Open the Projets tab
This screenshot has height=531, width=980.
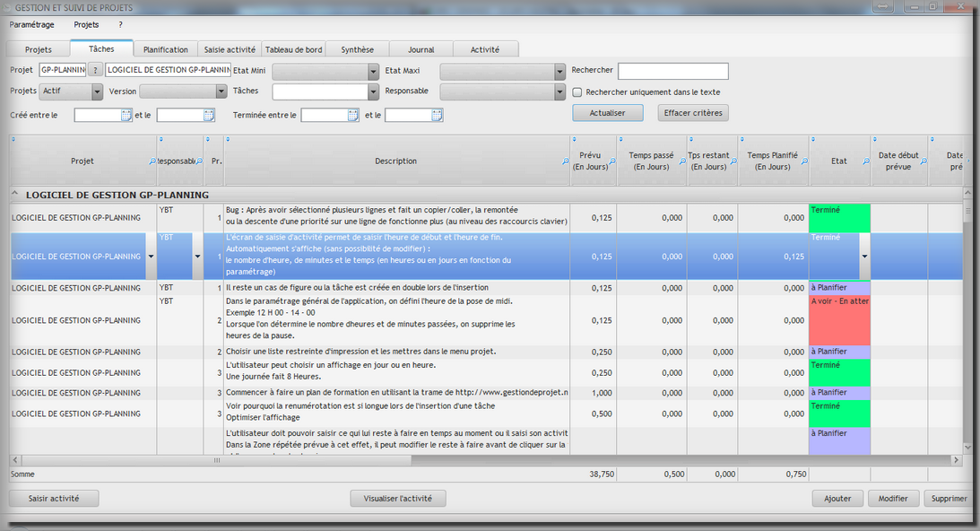(x=39, y=49)
